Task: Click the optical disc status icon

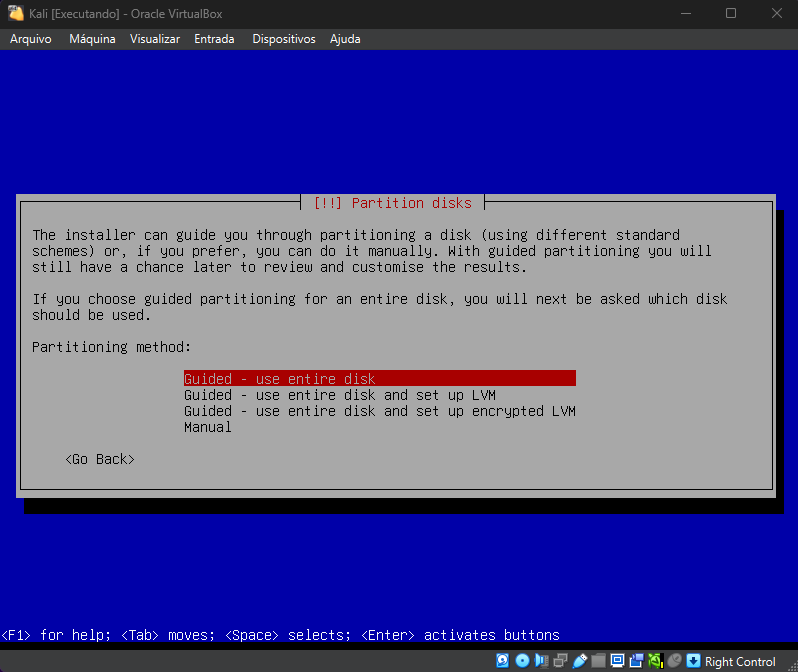Action: (x=521, y=661)
